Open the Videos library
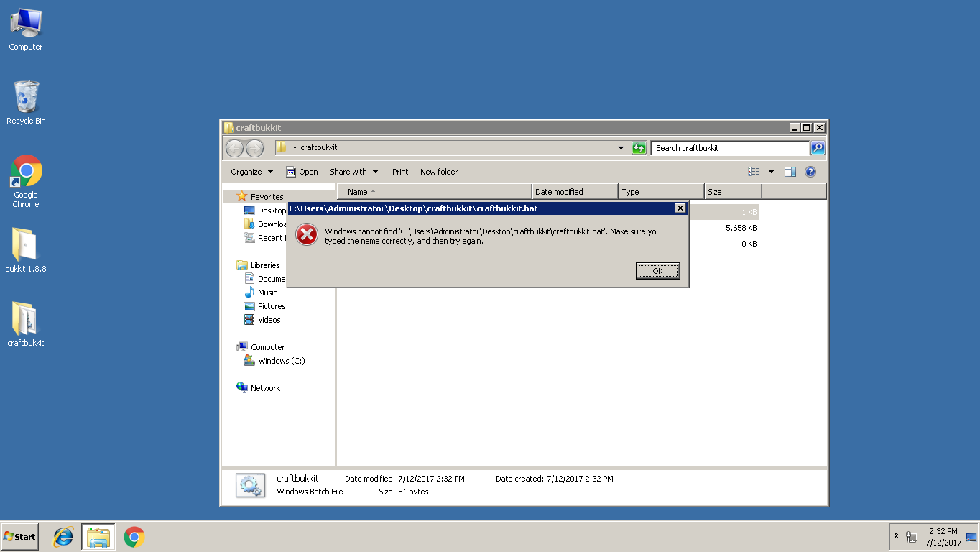The height and width of the screenshot is (552, 980). (x=269, y=320)
